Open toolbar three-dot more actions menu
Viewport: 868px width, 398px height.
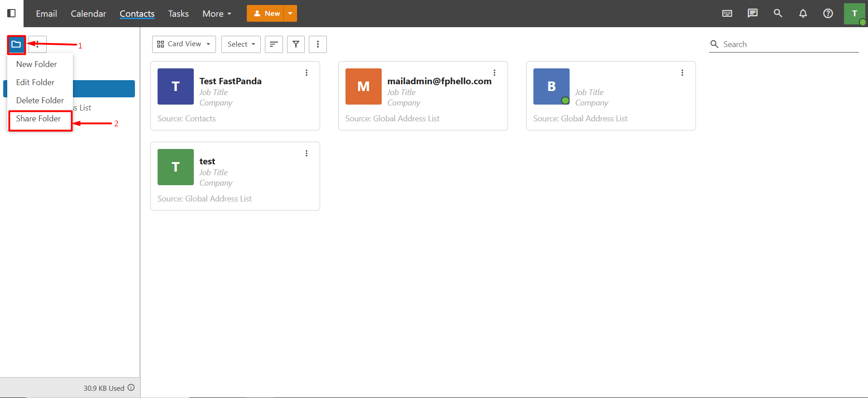(x=318, y=44)
